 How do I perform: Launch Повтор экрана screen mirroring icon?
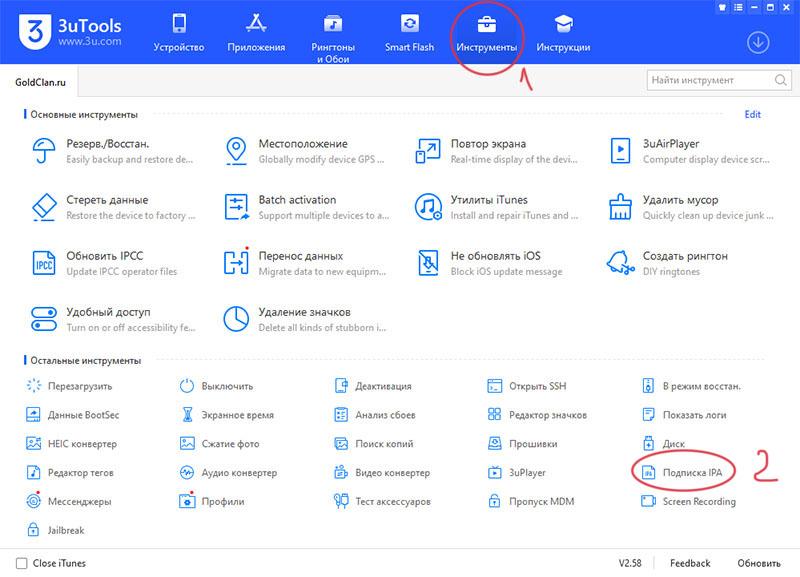428,151
